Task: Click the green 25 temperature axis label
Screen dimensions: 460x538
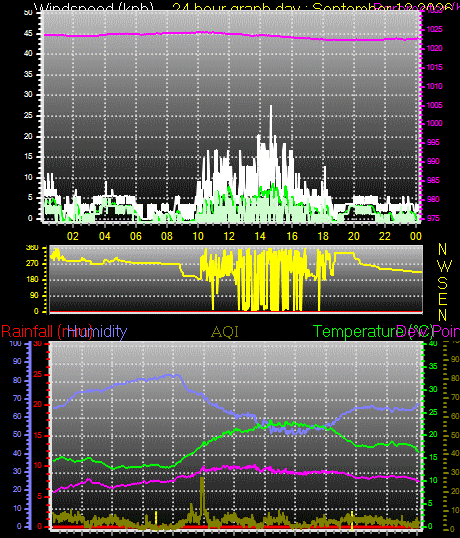Action: [433, 412]
